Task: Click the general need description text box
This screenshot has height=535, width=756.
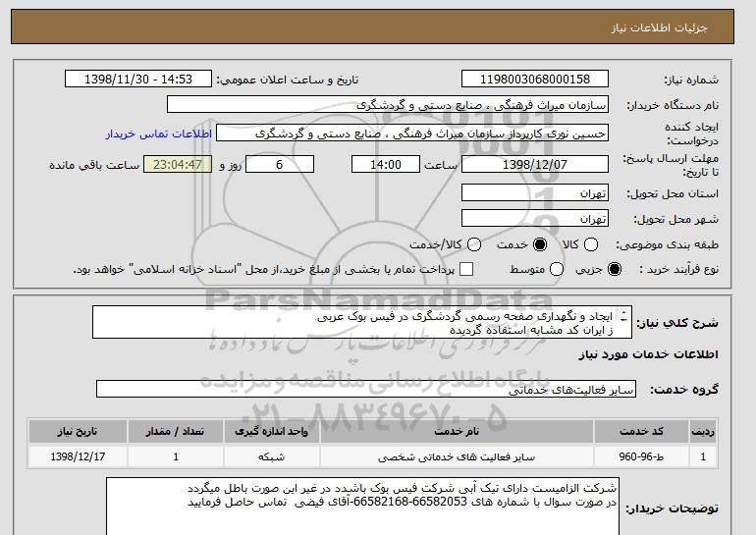Action: (362, 322)
